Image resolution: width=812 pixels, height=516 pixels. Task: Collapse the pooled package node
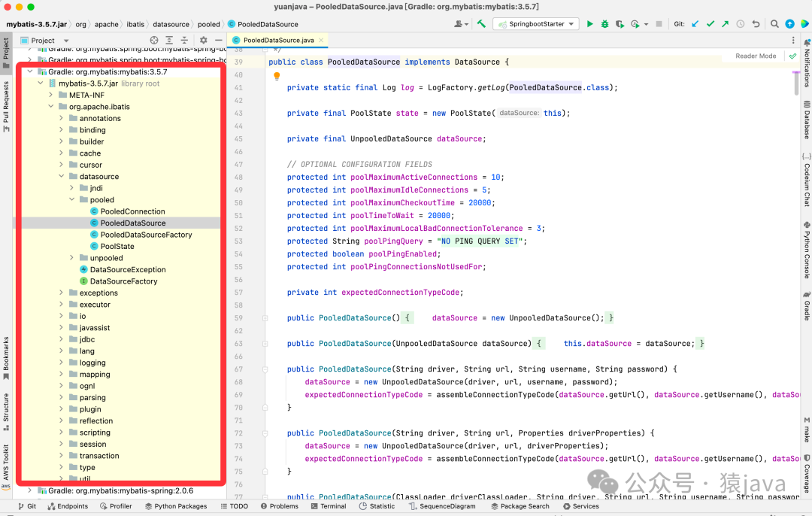point(71,199)
